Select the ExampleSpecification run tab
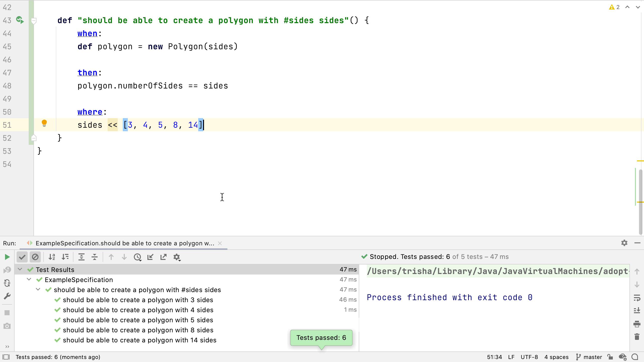The image size is (644, 362). coord(125,243)
